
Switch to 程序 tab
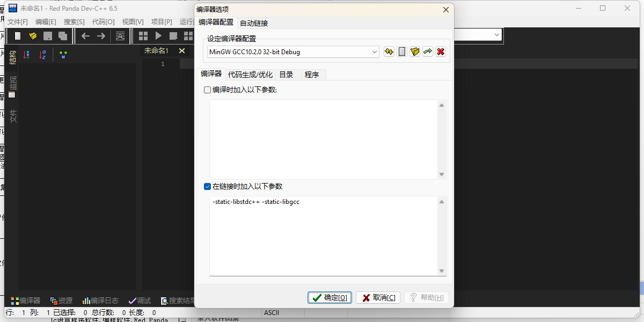[x=312, y=75]
